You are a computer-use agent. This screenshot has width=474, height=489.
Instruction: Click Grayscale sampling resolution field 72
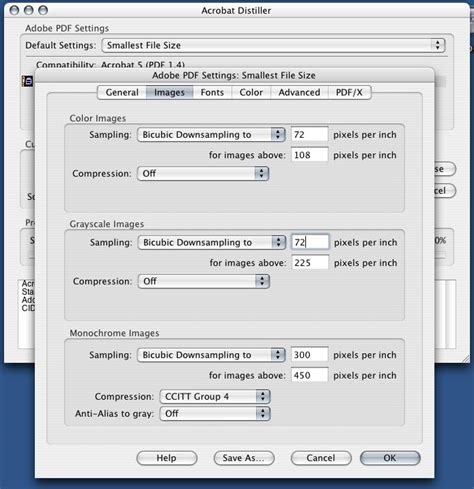tap(310, 242)
